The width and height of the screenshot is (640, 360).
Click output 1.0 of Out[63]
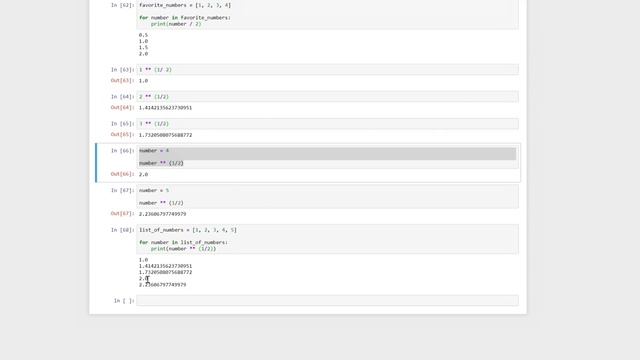[x=143, y=81]
